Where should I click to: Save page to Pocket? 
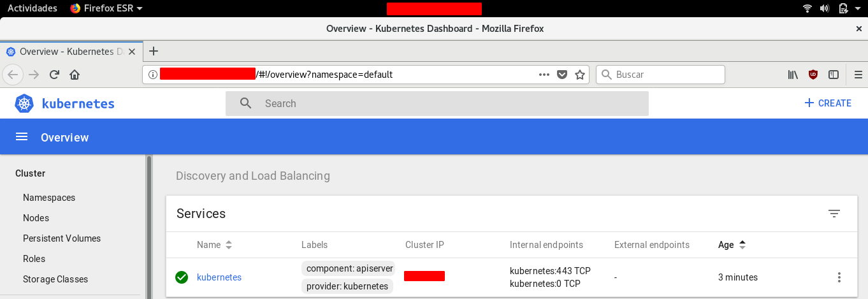561,75
